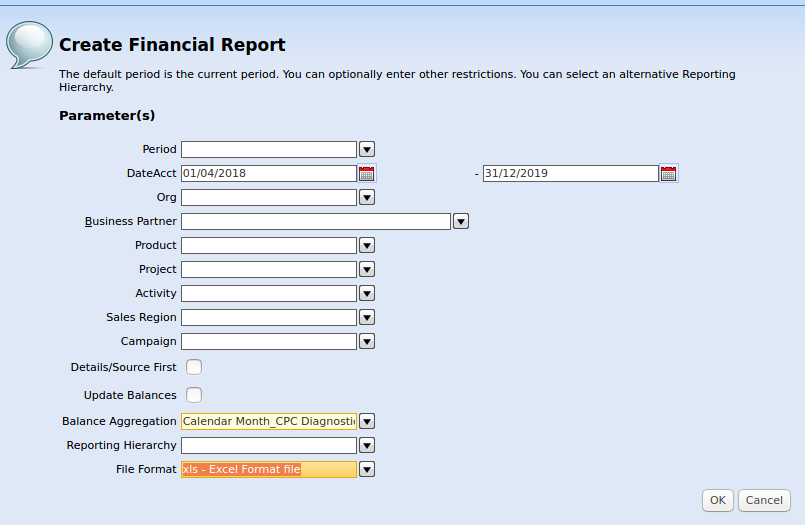
Task: Focus the Activity input field
Action: coord(269,294)
